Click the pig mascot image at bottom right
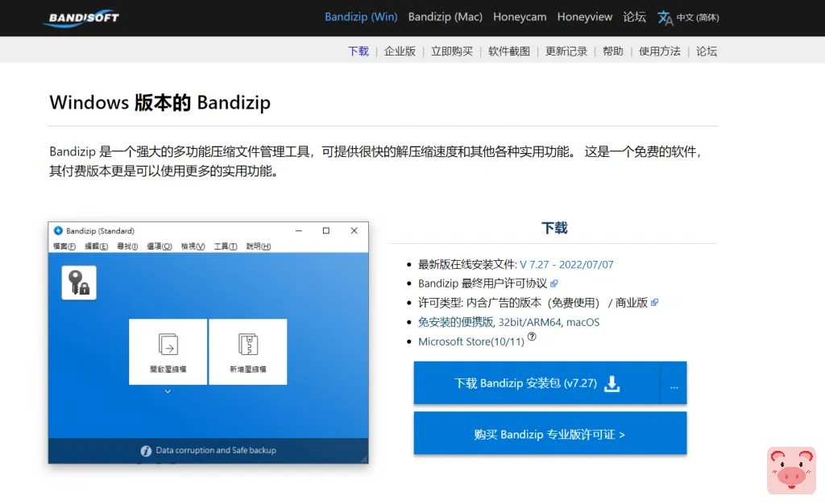825x504 pixels. [790, 471]
